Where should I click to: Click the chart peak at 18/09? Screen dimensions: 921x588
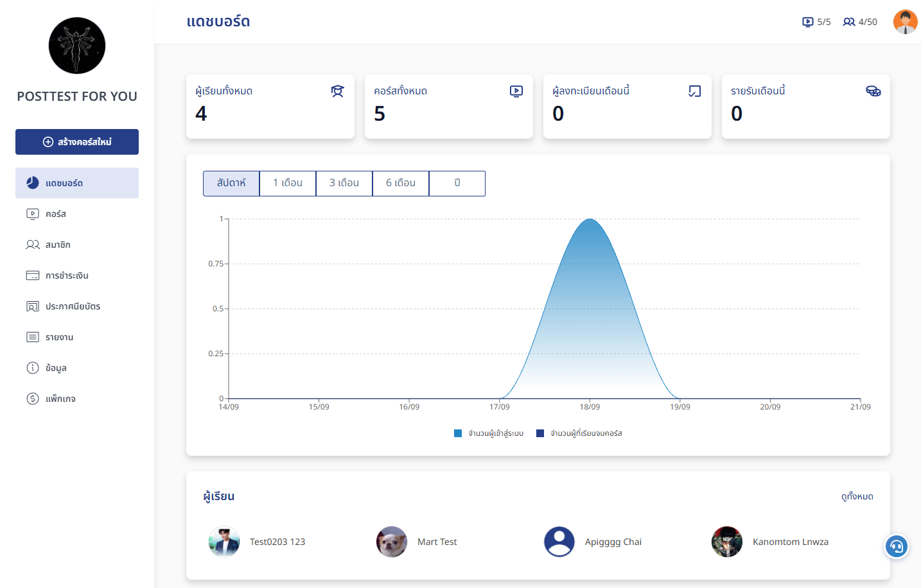tap(590, 220)
